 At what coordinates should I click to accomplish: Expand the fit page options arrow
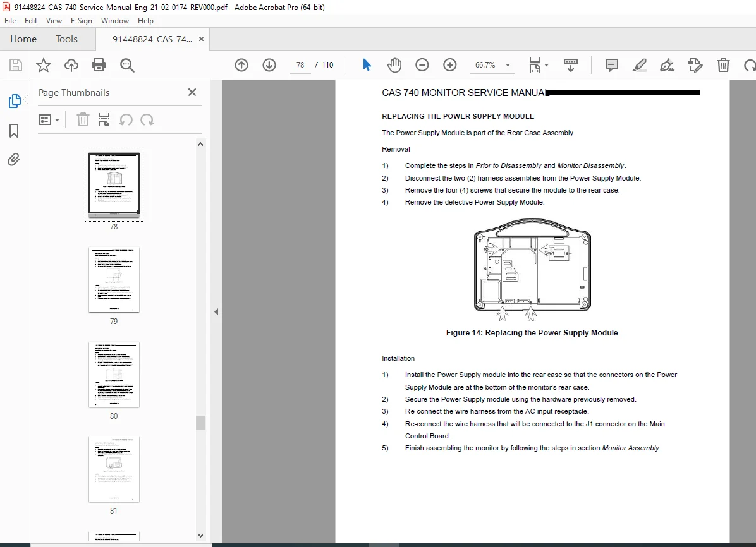546,65
